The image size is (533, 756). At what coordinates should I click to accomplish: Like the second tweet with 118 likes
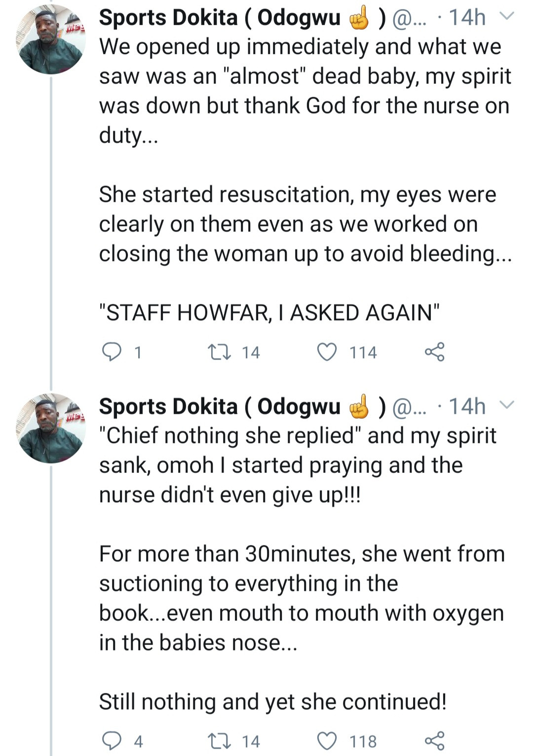327,741
